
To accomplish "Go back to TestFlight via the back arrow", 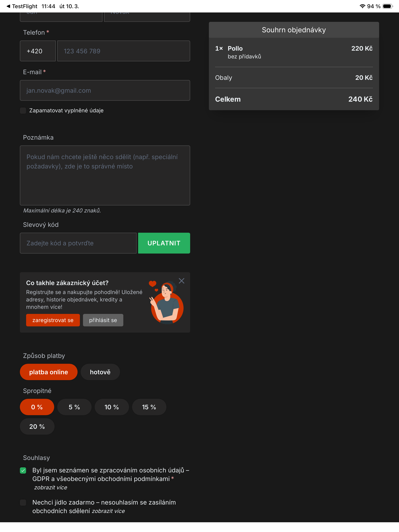I will point(8,6).
